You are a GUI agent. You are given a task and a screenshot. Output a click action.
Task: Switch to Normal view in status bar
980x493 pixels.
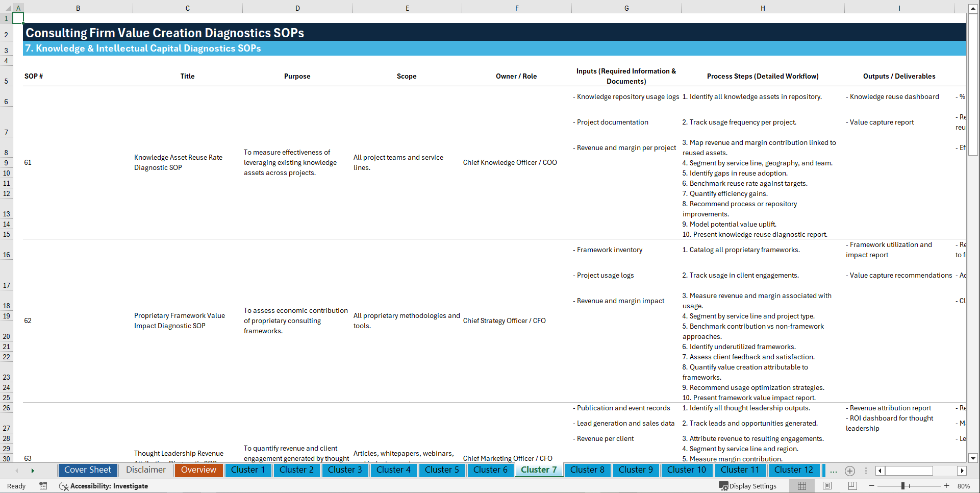(801, 486)
